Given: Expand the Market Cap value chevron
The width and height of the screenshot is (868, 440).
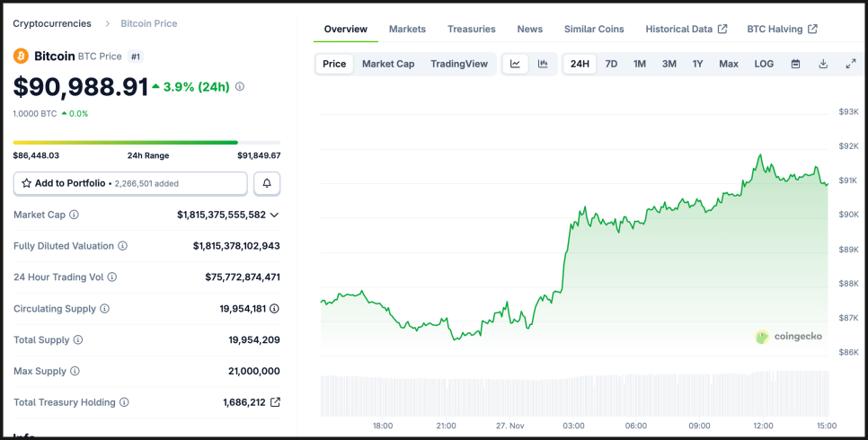Looking at the screenshot, I should (274, 215).
